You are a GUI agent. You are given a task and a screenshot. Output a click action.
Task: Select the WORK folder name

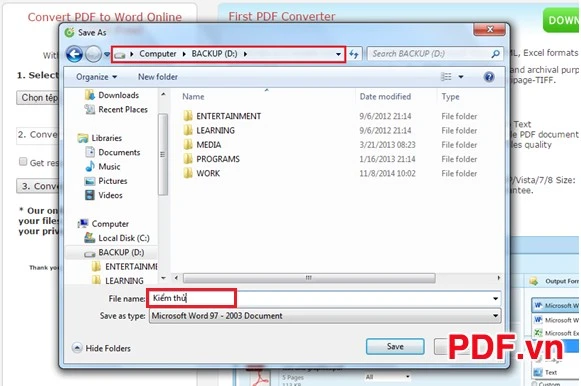point(208,173)
